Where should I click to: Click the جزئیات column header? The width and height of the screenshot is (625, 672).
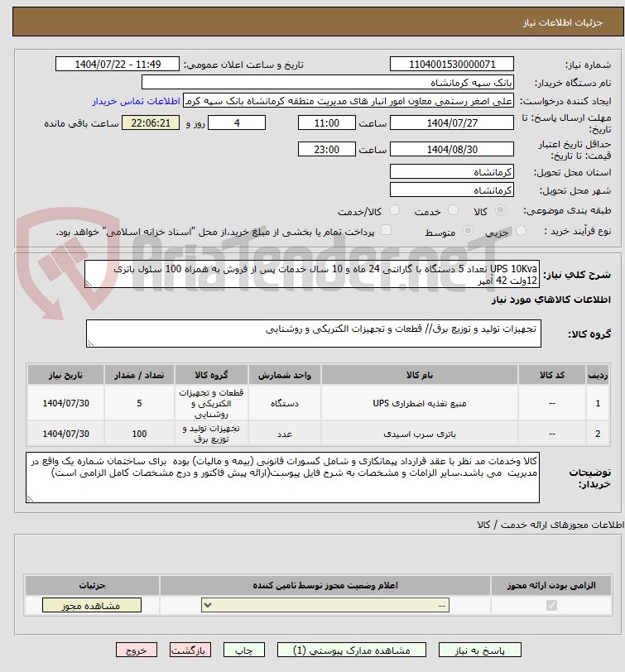point(92,585)
